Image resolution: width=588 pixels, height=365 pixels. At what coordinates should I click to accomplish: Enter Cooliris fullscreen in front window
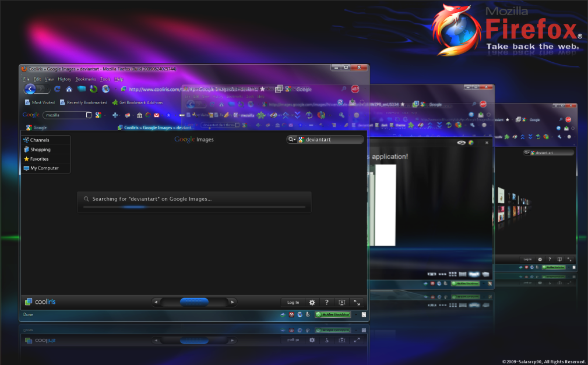[357, 302]
